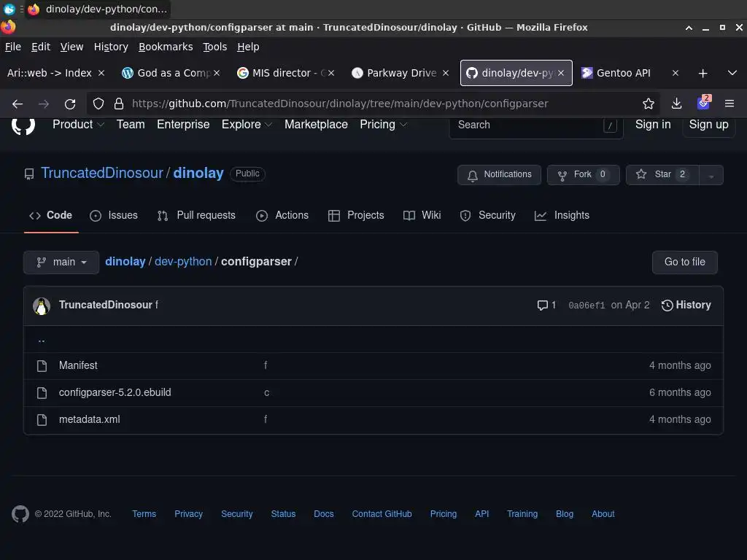747x560 pixels.
Task: Click the metadata.xml file icon
Action: coord(42,419)
